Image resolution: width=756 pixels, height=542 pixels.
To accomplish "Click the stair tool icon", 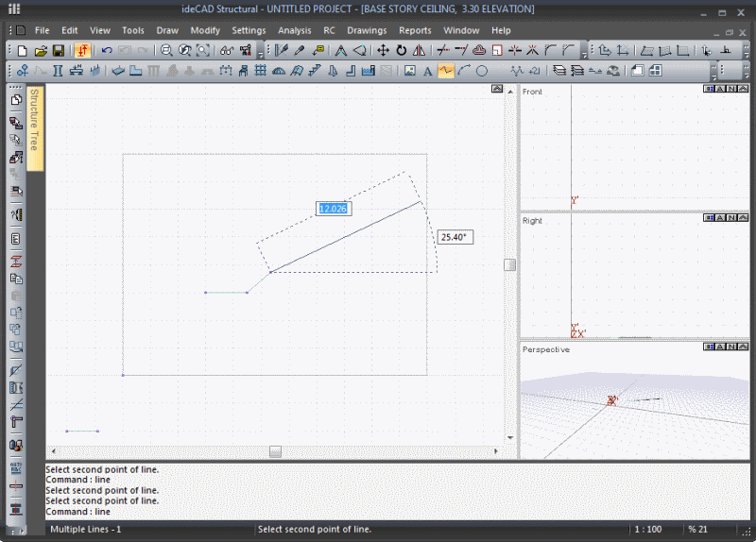I will click(315, 72).
